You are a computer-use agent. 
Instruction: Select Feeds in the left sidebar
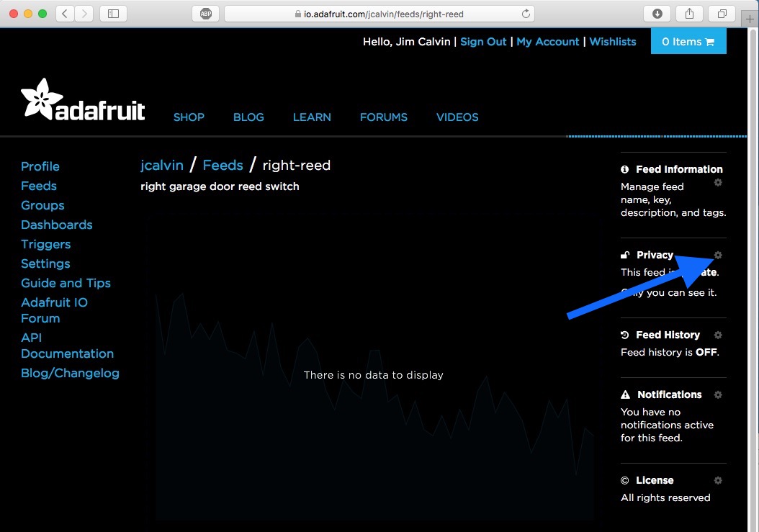[x=39, y=186]
